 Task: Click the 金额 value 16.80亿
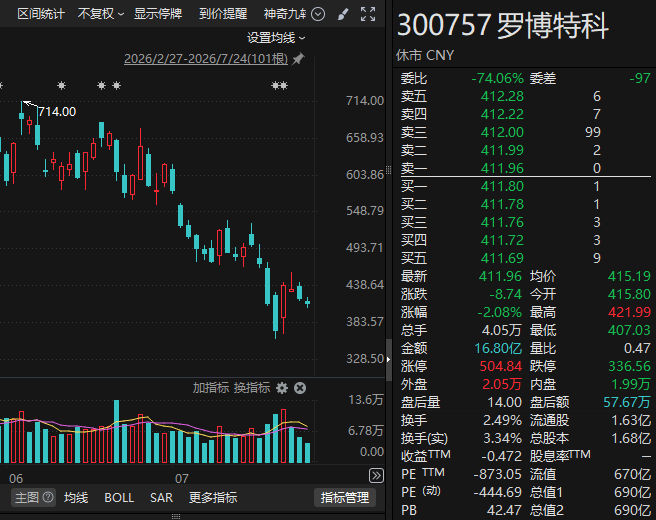coord(498,348)
